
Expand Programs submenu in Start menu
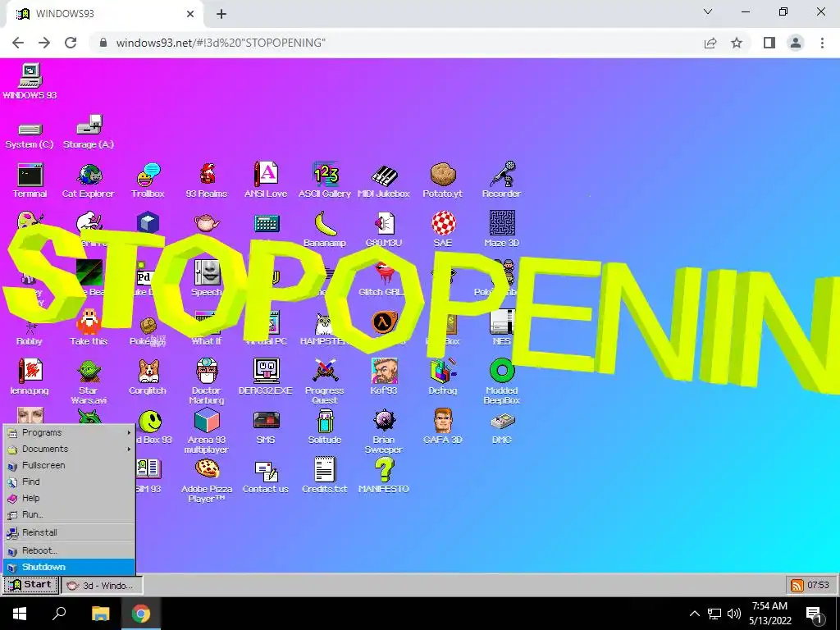[x=69, y=432]
